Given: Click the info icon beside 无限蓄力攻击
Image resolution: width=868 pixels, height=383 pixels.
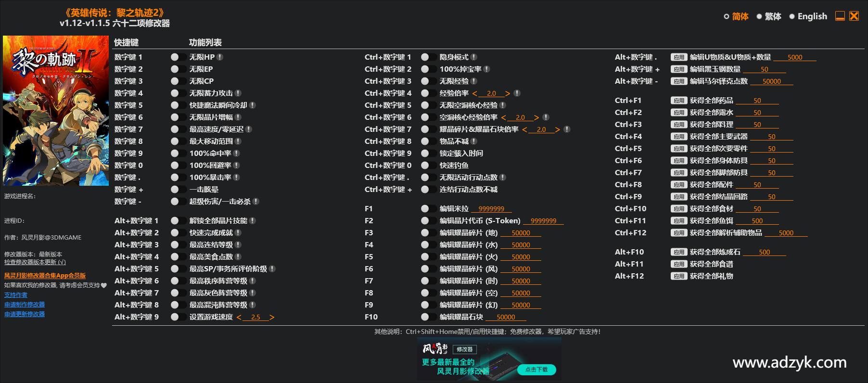Looking at the screenshot, I should [238, 93].
